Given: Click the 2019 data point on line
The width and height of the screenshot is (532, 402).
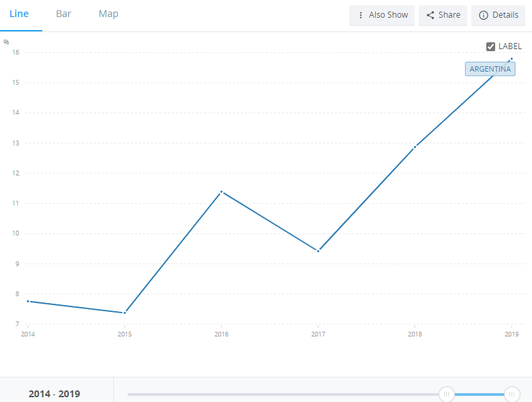Looking at the screenshot, I should coord(511,59).
